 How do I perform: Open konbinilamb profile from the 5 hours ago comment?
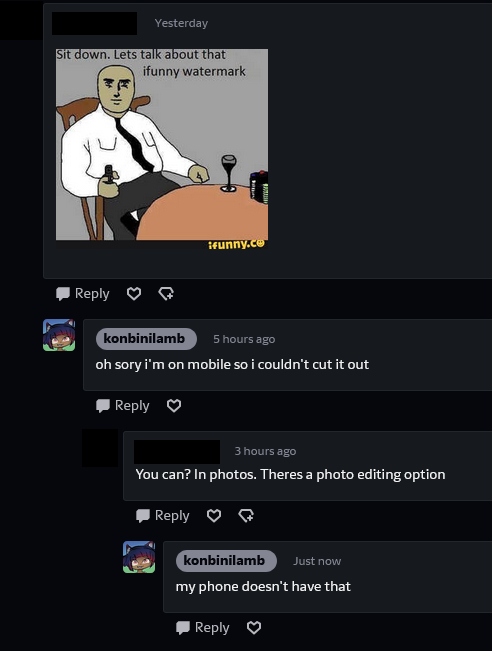coord(146,339)
